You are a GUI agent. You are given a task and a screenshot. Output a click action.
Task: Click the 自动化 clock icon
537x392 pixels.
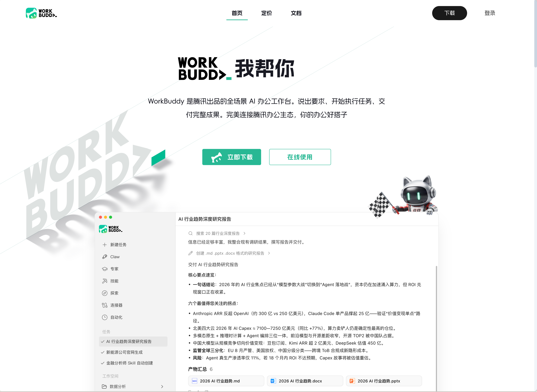point(105,317)
